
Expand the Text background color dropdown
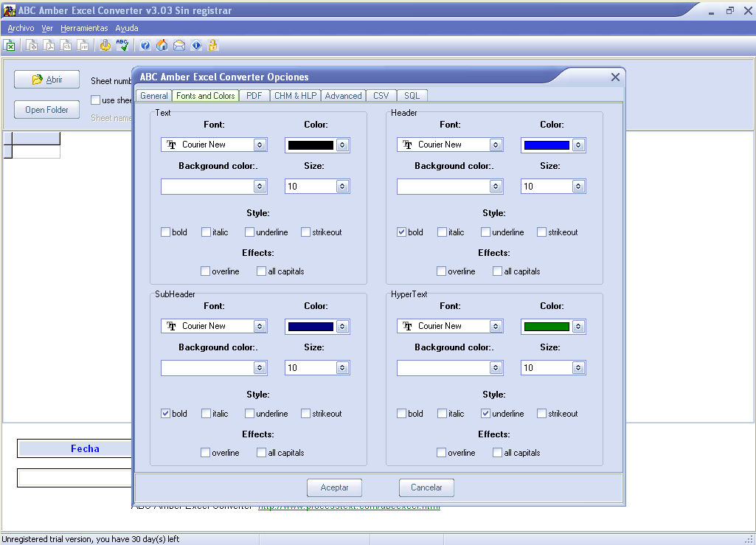[x=260, y=186]
